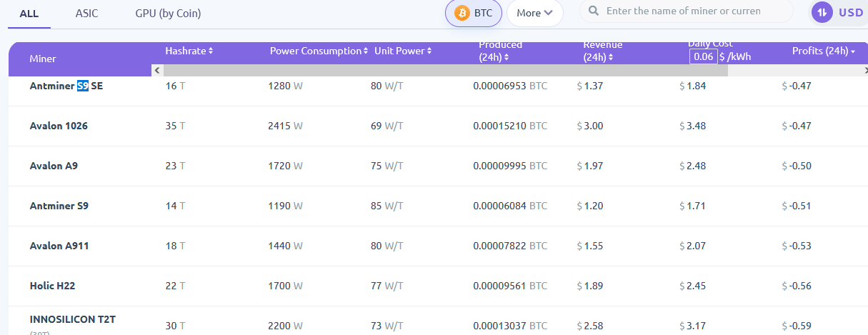Expand the More coins dropdown

tap(534, 13)
